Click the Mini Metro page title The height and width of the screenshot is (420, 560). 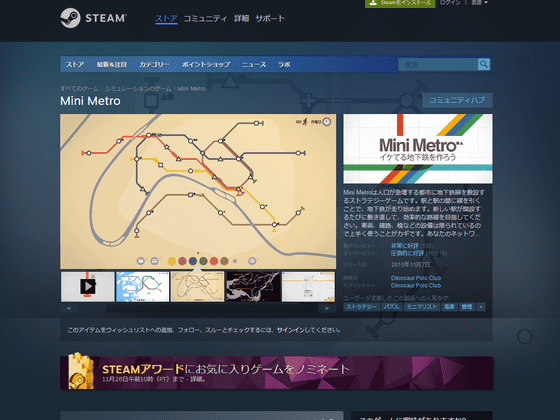[x=90, y=101]
